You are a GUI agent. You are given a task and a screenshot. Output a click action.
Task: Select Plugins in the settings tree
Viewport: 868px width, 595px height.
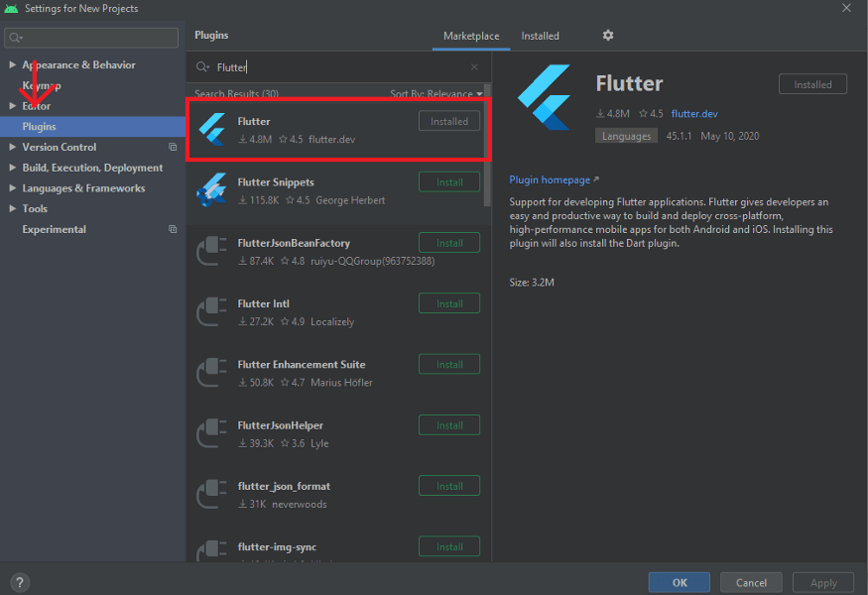[x=92, y=127]
